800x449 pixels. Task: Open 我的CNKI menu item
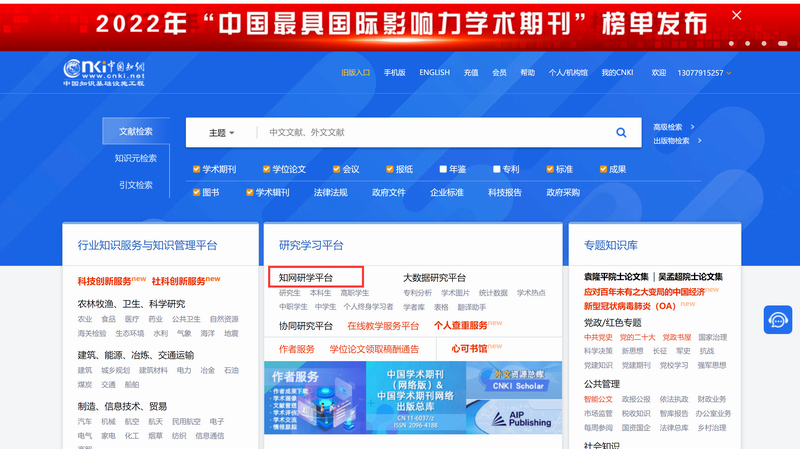[617, 72]
